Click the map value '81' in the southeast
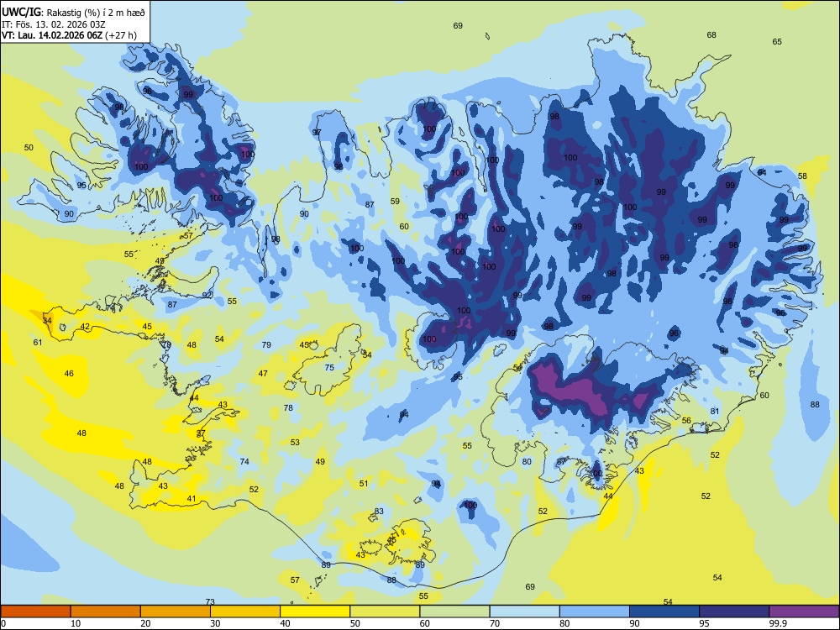Screen dimensions: 840x630 click(x=715, y=411)
